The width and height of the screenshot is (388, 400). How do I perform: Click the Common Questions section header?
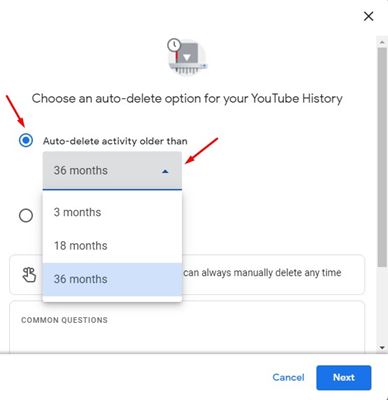point(64,320)
